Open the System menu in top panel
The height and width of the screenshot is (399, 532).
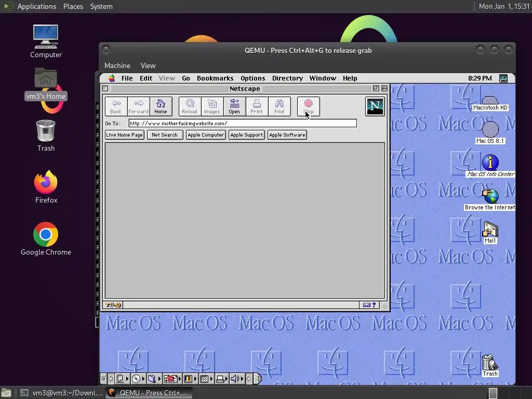tap(101, 6)
